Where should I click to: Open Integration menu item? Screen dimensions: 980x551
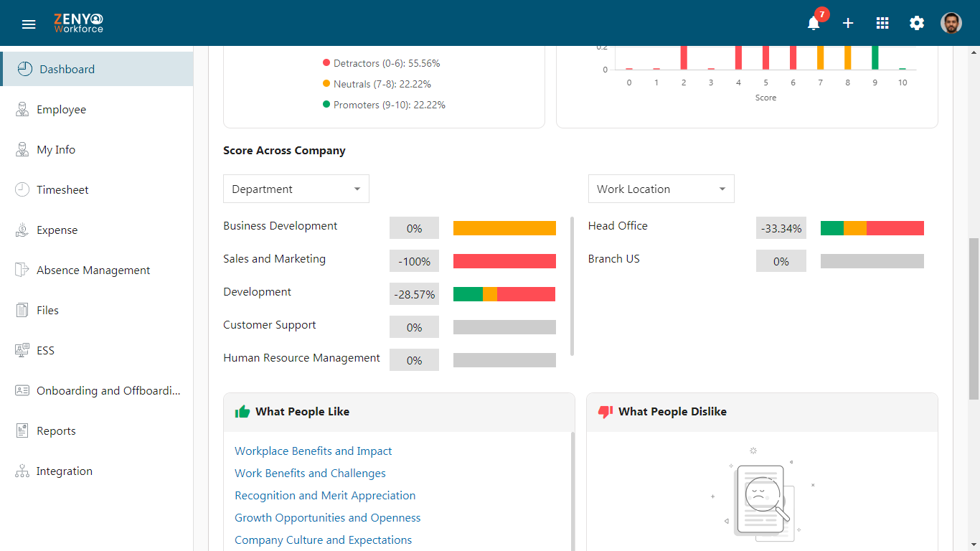point(97,471)
